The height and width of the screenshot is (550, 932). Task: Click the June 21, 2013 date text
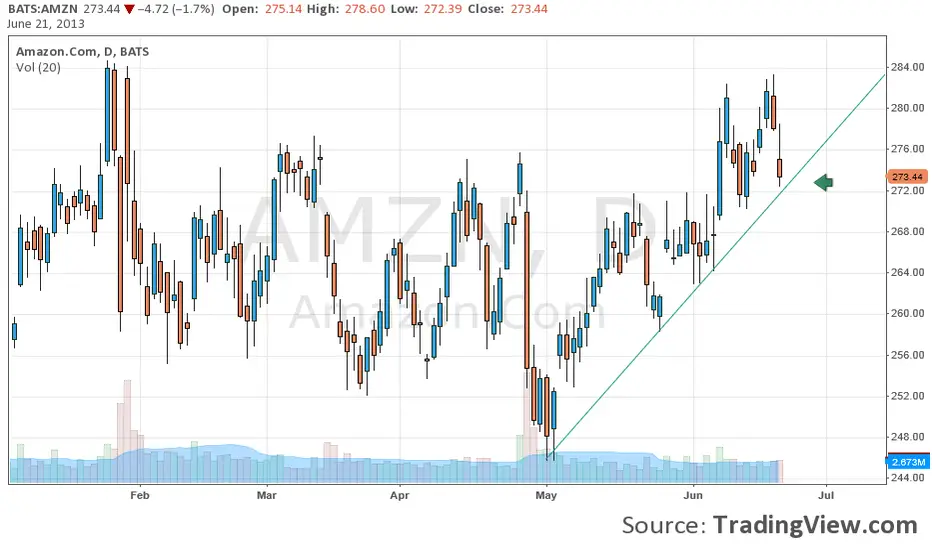(46, 24)
